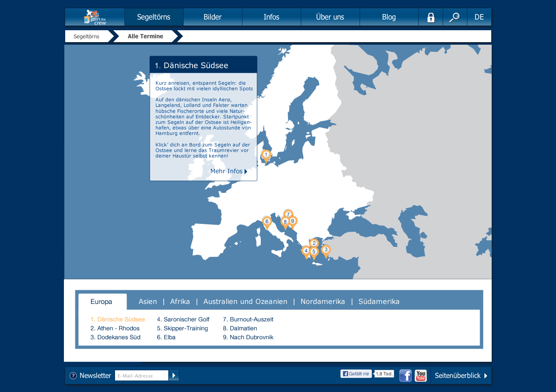Switch to the Asien continent tab

coord(148,301)
